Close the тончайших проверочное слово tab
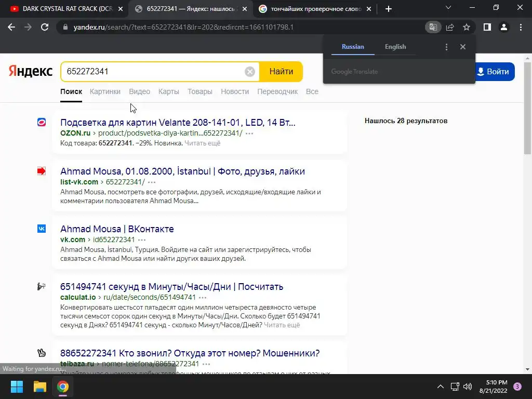 point(369,9)
